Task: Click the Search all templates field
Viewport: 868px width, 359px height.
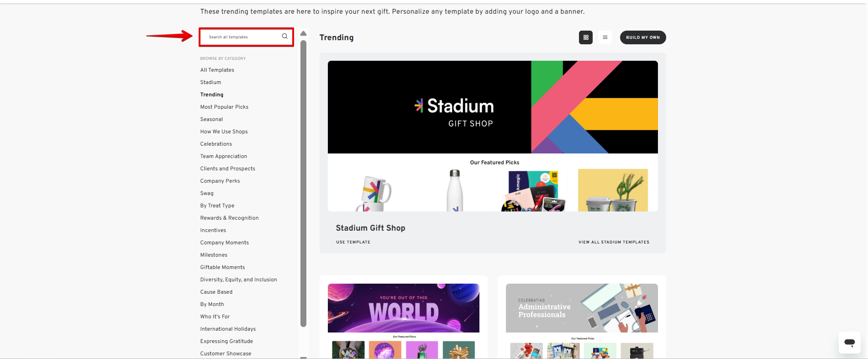Action: click(242, 37)
